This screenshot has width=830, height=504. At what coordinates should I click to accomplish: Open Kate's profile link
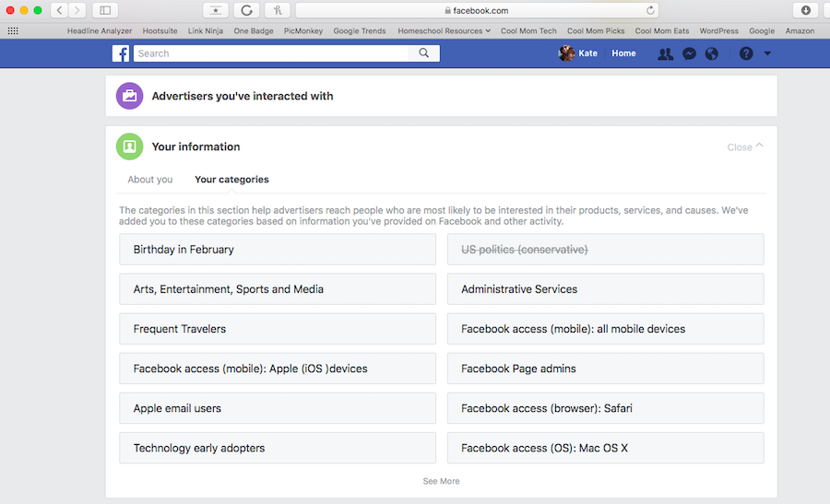point(587,53)
